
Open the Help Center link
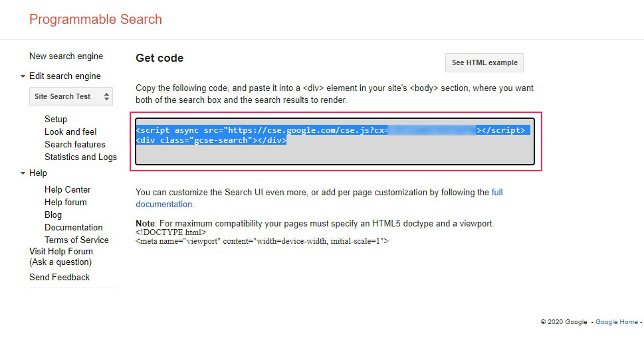pos(67,190)
